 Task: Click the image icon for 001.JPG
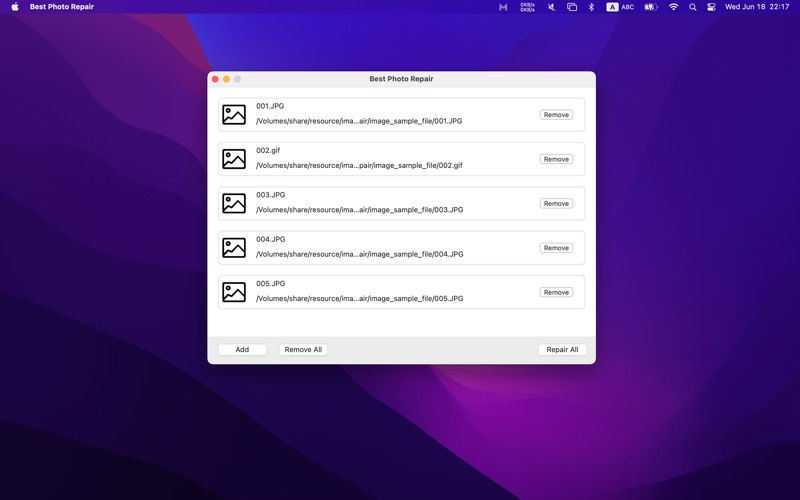(234, 115)
